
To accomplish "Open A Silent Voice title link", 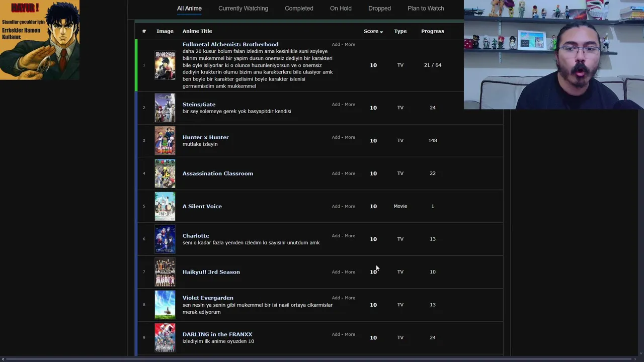I will tap(202, 206).
